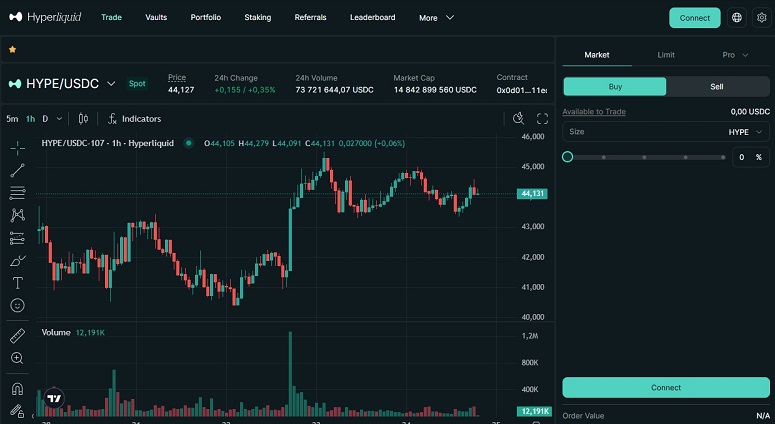Click the 0,00 USDC available balance
775x424 pixels.
click(x=750, y=112)
